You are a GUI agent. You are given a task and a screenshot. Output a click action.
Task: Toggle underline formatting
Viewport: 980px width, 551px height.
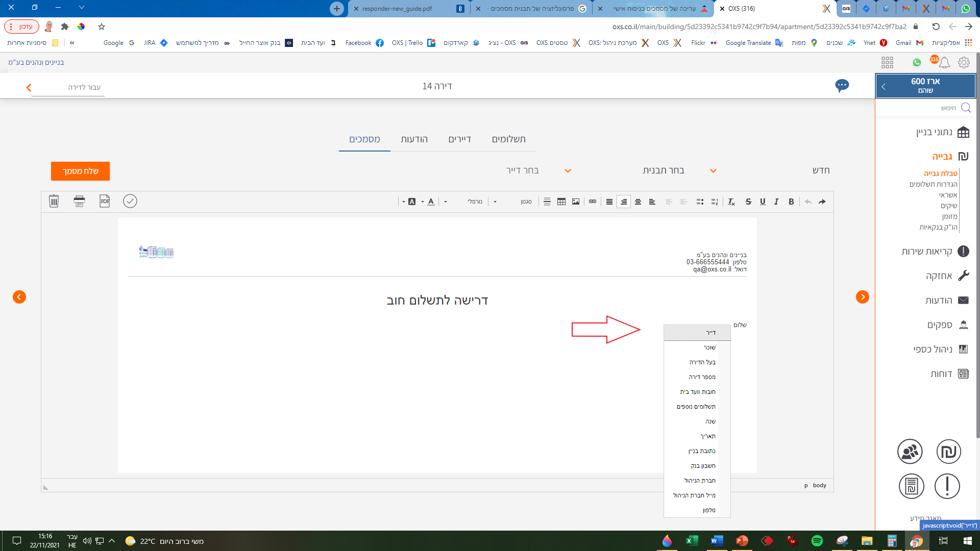[x=763, y=202]
